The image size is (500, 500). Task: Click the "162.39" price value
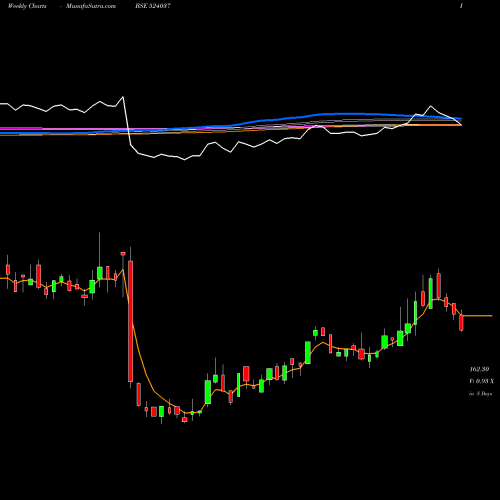[x=479, y=369]
